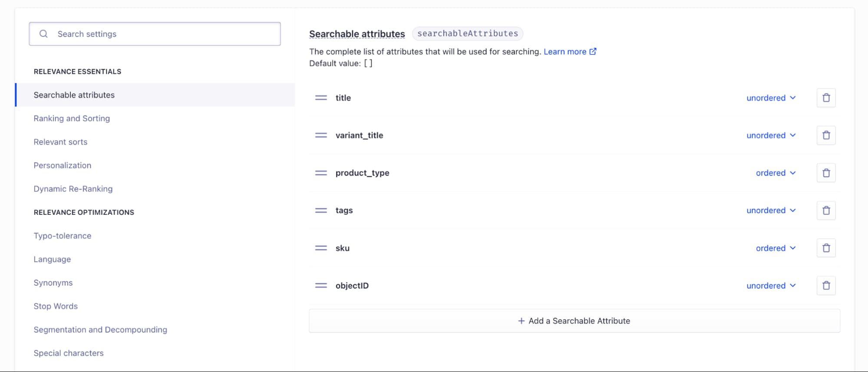Focus the Search settings field
Screen dimensions: 868x372
[x=155, y=34]
